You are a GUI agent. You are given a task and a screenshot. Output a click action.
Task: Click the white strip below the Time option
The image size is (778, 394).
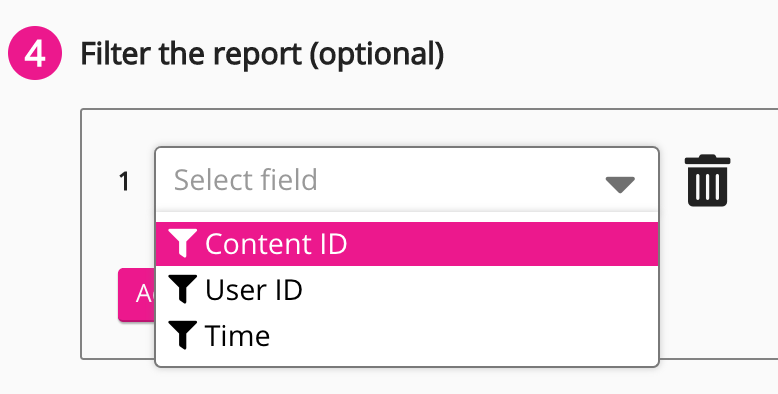pos(407,362)
